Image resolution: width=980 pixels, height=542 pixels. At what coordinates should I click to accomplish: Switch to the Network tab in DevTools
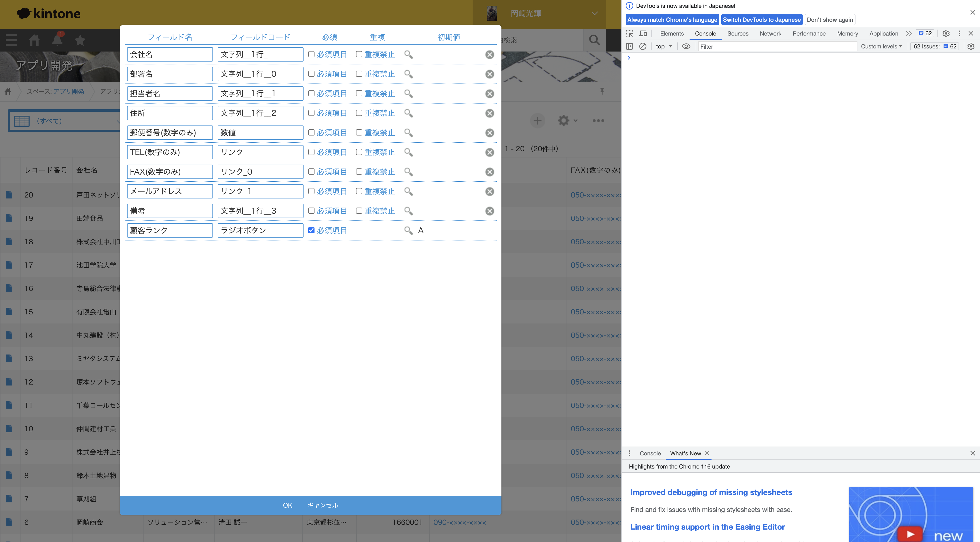[x=770, y=33]
